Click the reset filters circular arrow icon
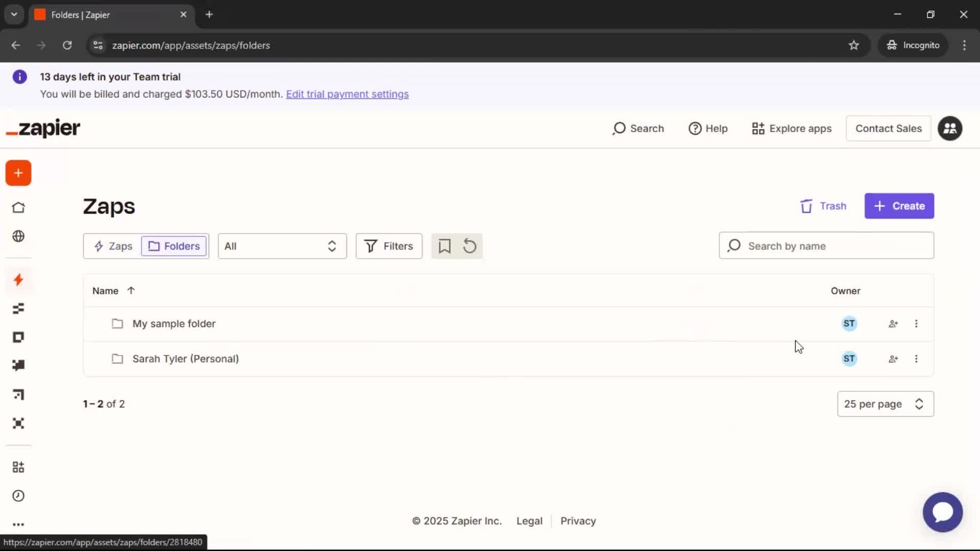980x551 pixels. point(470,246)
